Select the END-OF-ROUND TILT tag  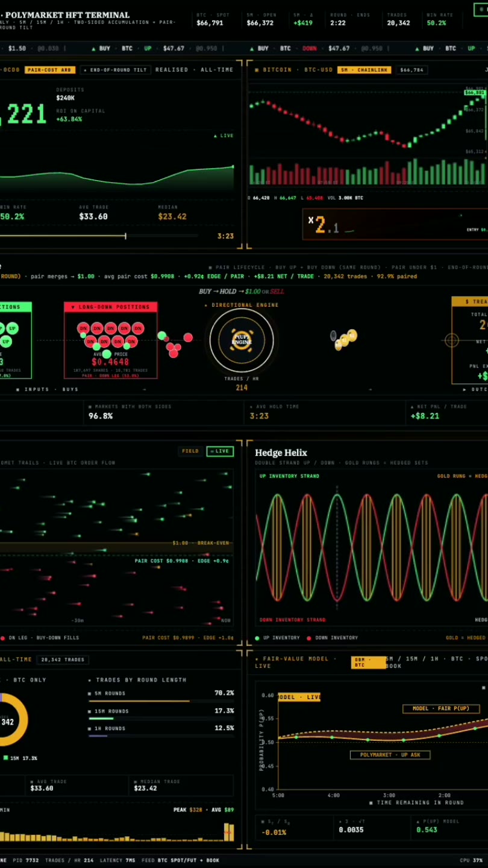pyautogui.click(x=115, y=70)
